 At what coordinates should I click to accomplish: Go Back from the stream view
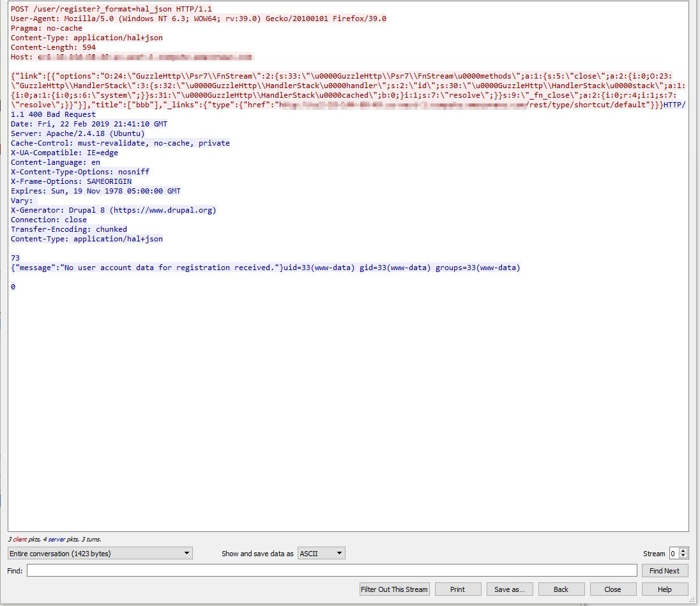pyautogui.click(x=561, y=589)
